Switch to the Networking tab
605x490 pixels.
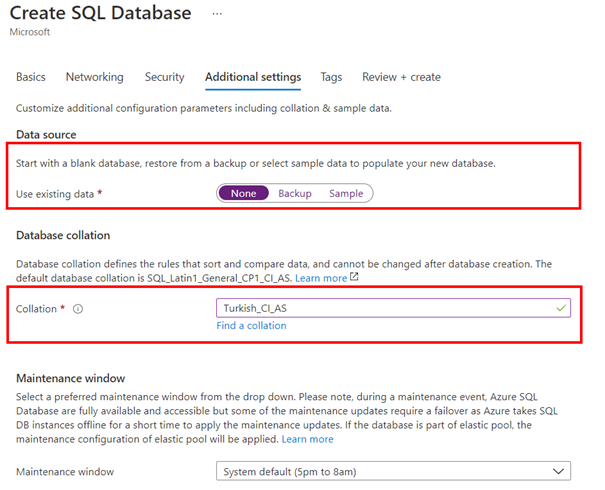[x=95, y=77]
